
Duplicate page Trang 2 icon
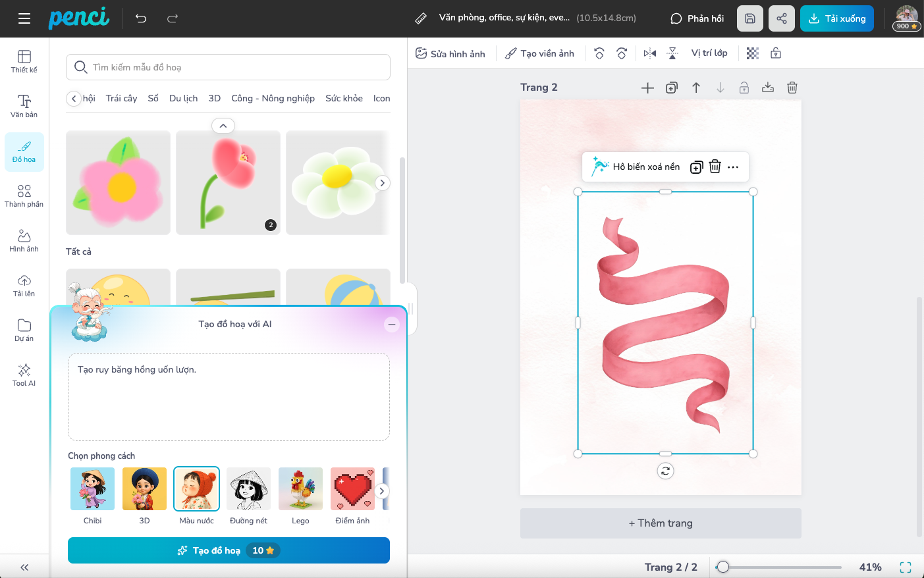click(672, 88)
